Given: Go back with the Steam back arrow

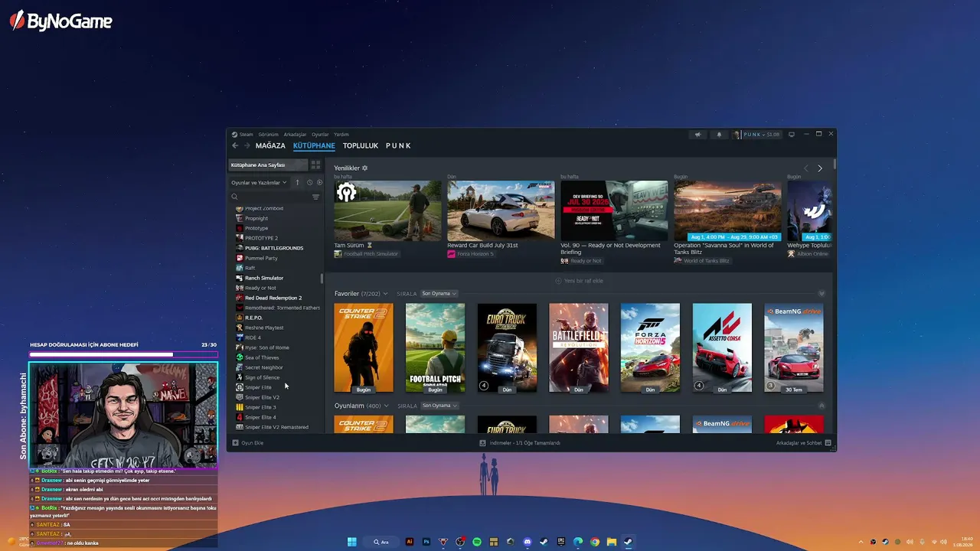Looking at the screenshot, I should 235,145.
